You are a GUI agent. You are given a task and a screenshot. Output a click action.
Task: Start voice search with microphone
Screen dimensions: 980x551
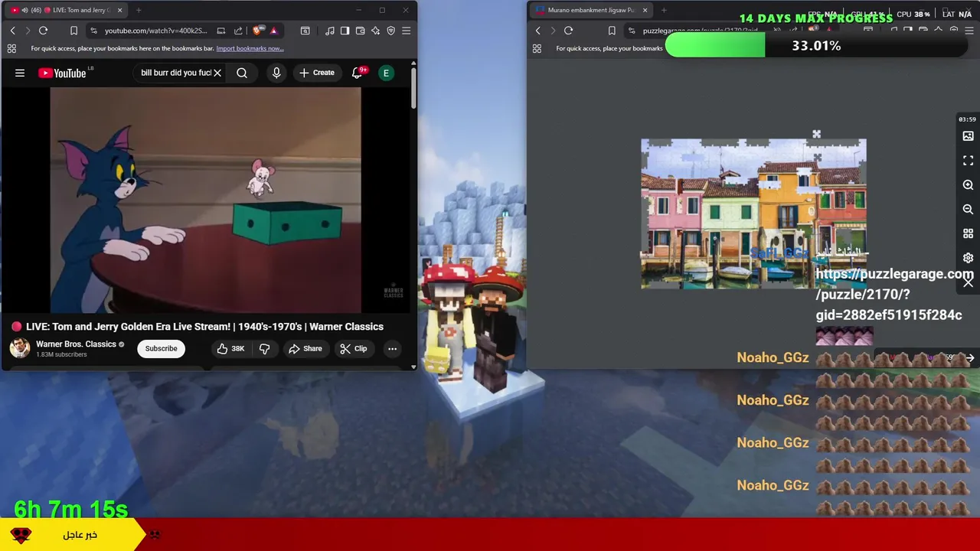276,73
